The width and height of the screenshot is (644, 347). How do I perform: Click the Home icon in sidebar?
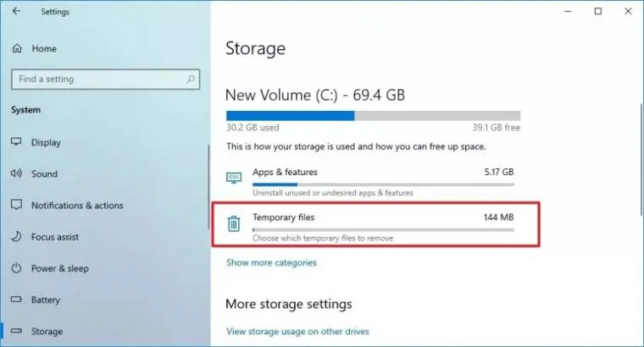tap(16, 49)
